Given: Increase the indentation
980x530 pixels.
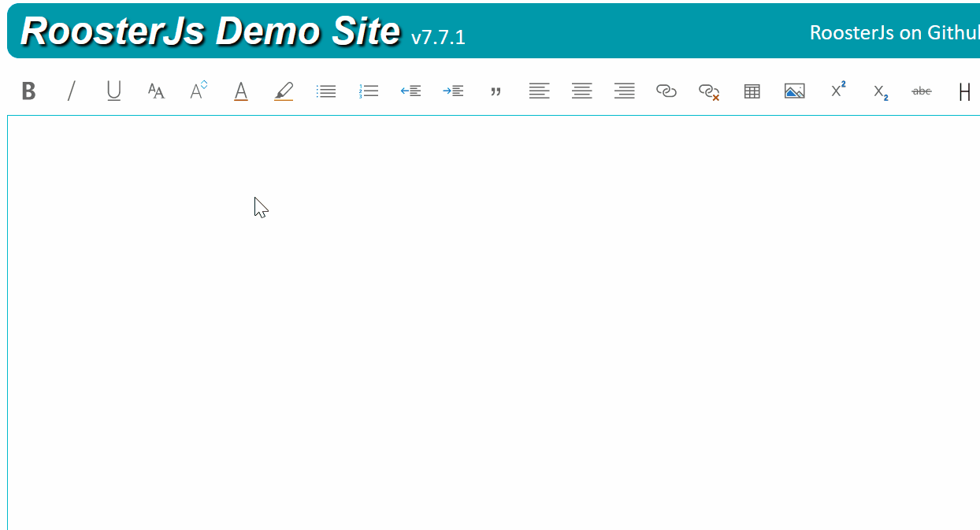Looking at the screenshot, I should click(x=453, y=91).
